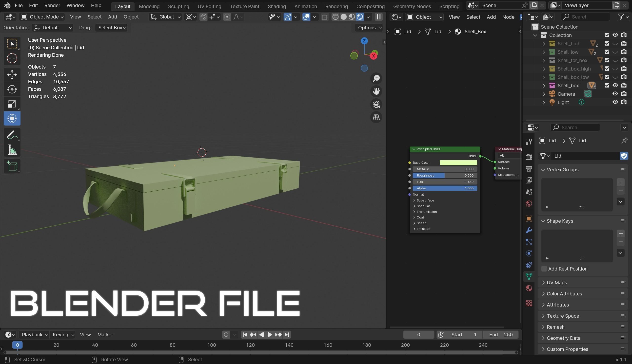Open the Texture properties tab
This screenshot has height=364, width=632.
[x=529, y=303]
